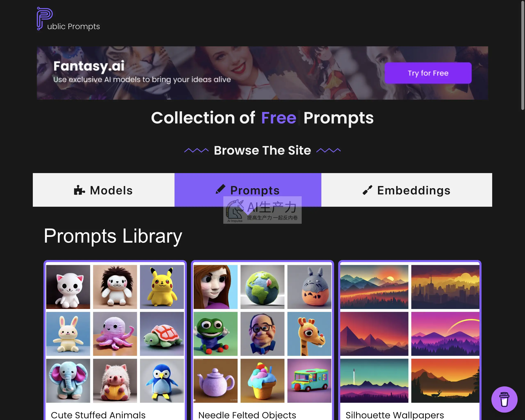This screenshot has height=420, width=525.
Task: Click the puzzle piece icon beside Models
Action: [x=79, y=190]
